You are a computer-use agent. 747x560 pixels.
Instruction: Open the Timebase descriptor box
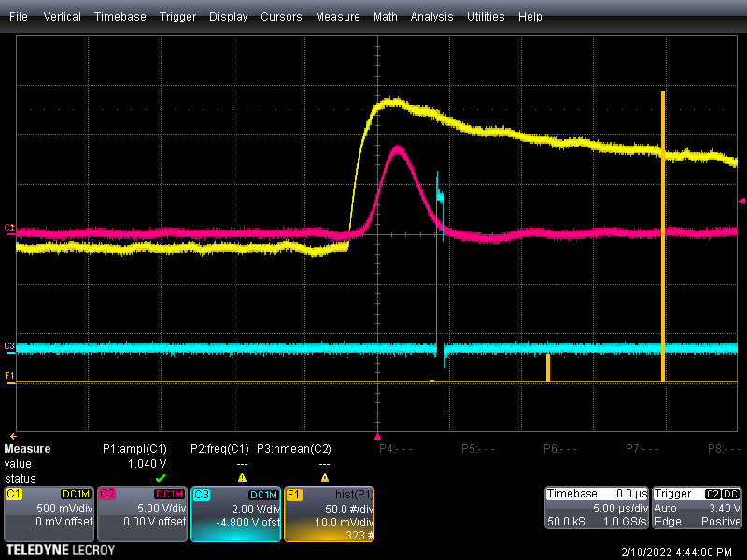[597, 508]
